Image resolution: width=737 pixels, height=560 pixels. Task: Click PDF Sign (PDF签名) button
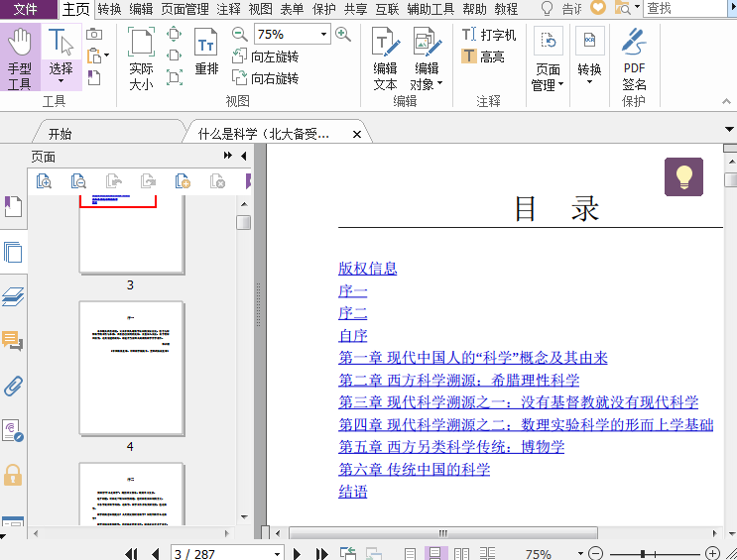pos(634,58)
